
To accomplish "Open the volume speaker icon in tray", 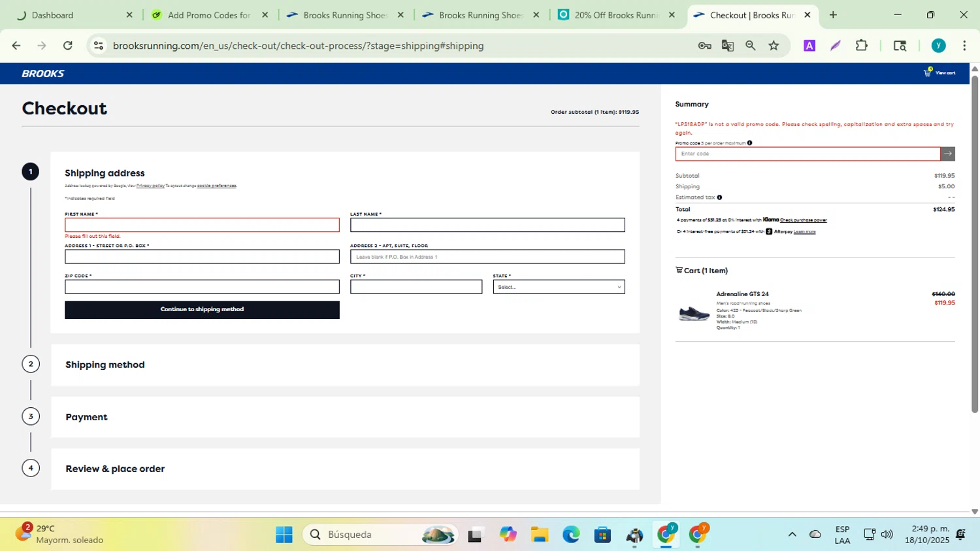I will click(887, 535).
